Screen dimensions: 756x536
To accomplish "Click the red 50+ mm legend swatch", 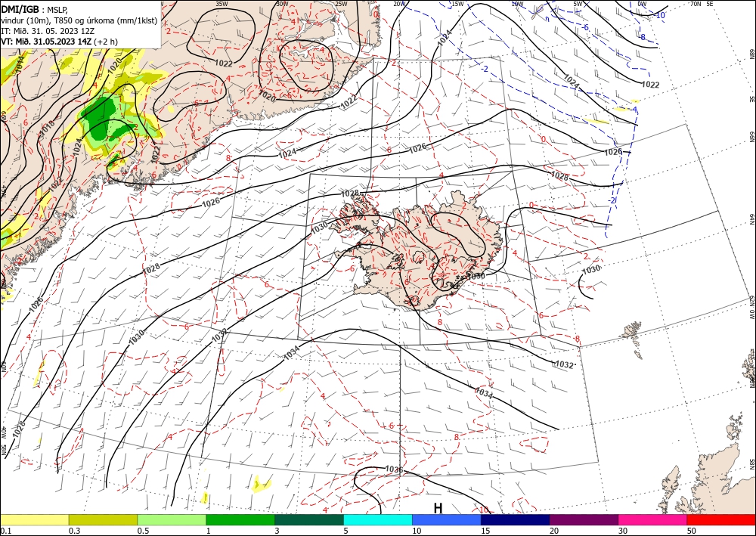I will tap(721, 519).
